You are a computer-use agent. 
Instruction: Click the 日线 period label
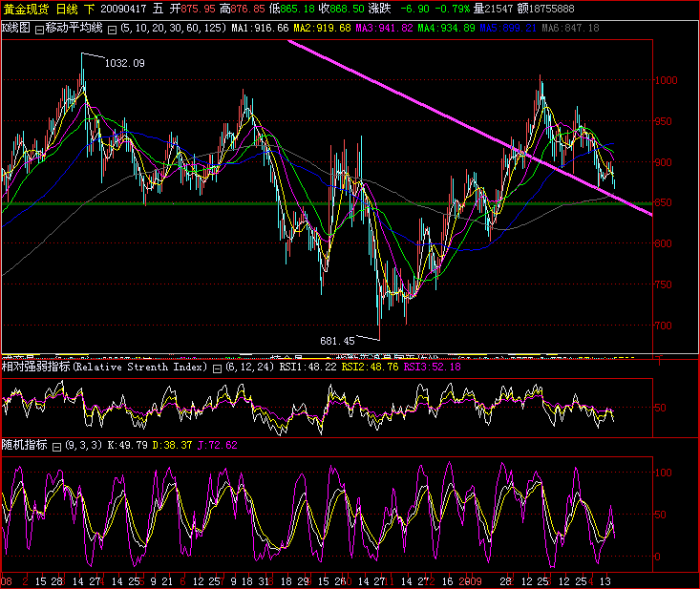click(x=68, y=9)
